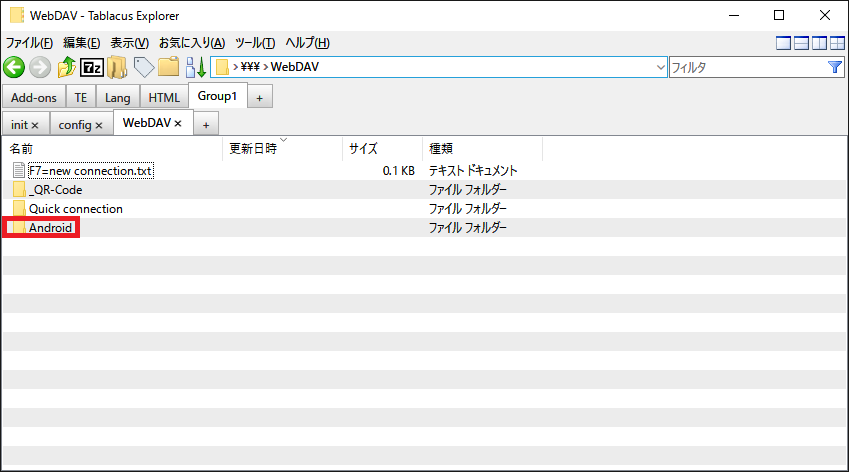Select the Android folder
Screen dimensions: 849x472
click(x=50, y=227)
